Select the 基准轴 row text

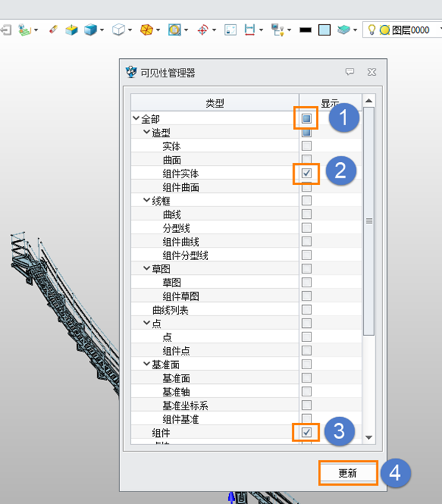(176, 392)
